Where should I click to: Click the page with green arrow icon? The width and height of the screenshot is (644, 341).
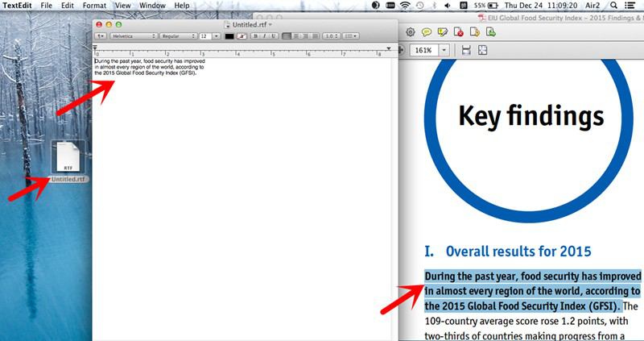click(491, 31)
